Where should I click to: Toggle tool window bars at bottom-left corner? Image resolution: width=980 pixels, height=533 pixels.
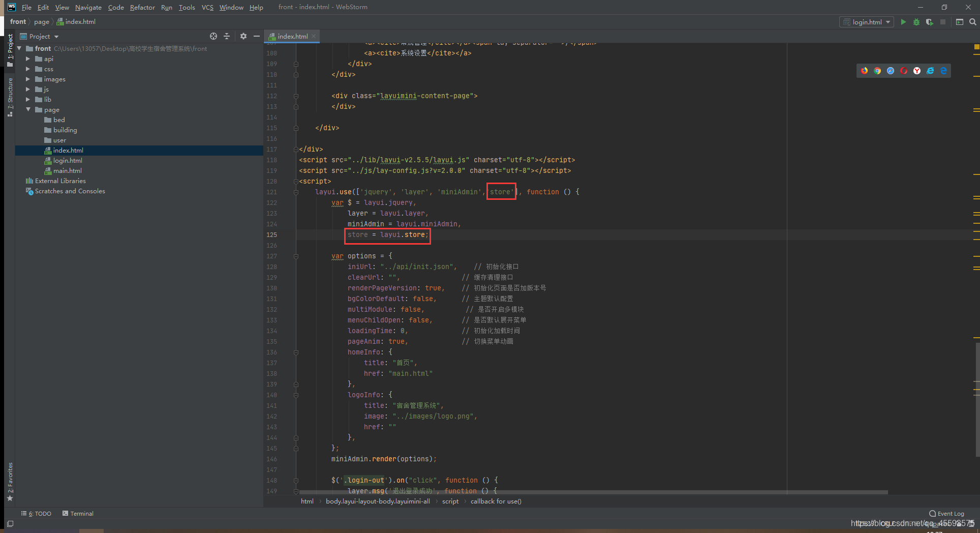[10, 523]
